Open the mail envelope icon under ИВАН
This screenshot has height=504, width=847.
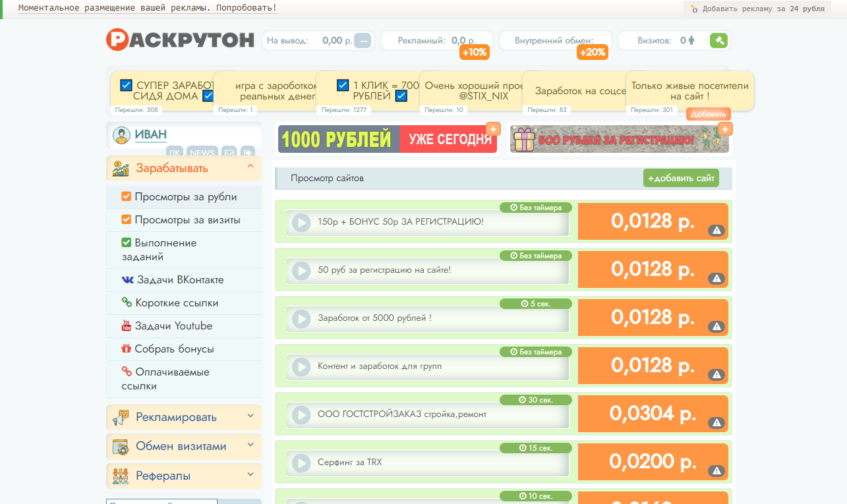pos(229,153)
